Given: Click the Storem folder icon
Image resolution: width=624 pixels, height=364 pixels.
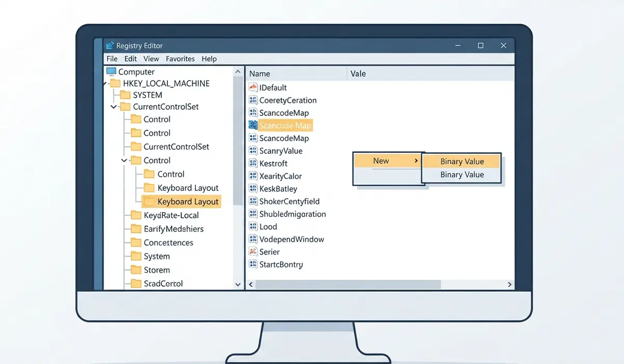Looking at the screenshot, I should (x=136, y=270).
